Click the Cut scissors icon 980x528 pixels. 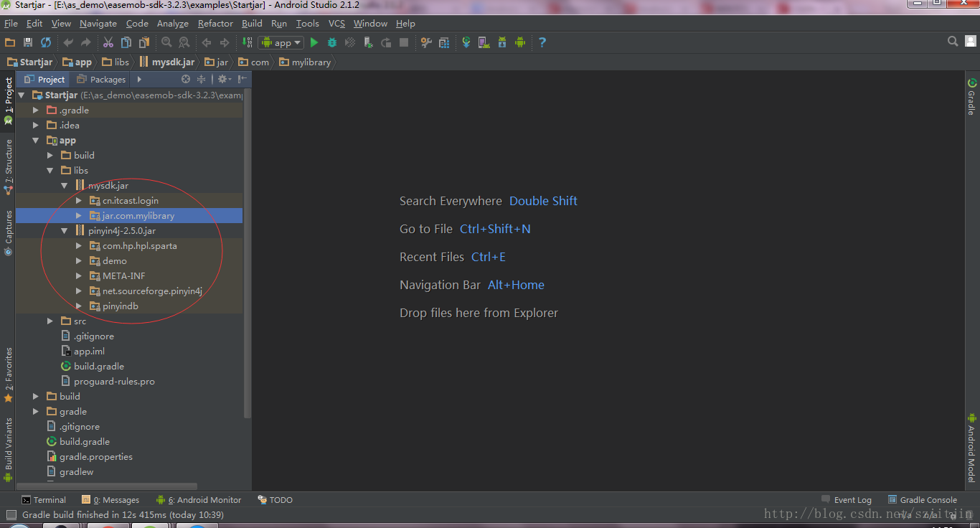[x=108, y=42]
